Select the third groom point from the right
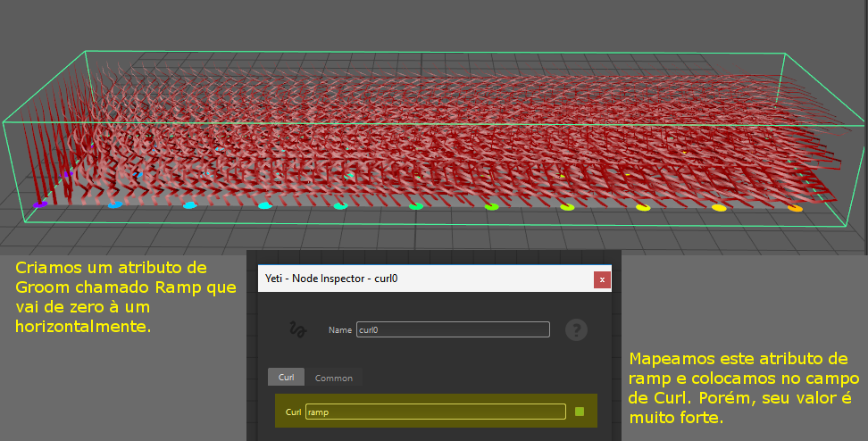This screenshot has width=868, height=441. (643, 207)
